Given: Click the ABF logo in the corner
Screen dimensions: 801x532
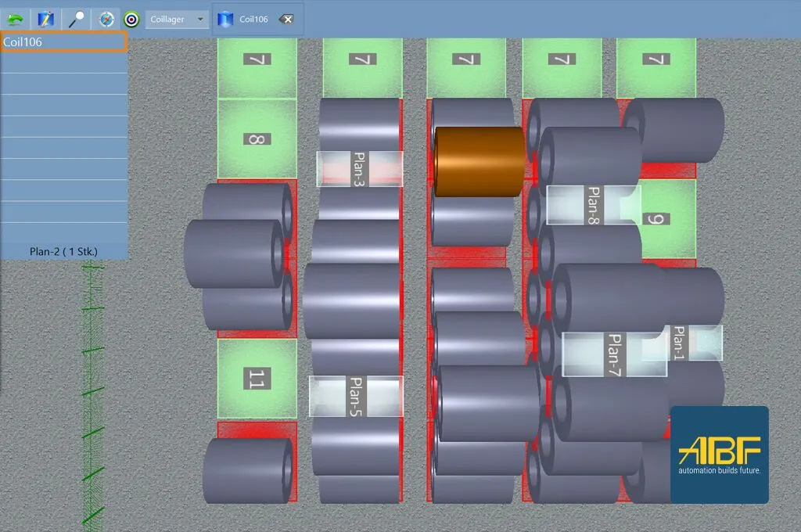Looking at the screenshot, I should point(720,454).
